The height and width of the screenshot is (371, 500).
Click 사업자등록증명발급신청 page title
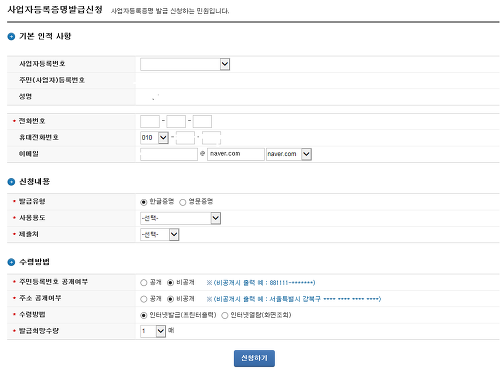pyautogui.click(x=55, y=10)
